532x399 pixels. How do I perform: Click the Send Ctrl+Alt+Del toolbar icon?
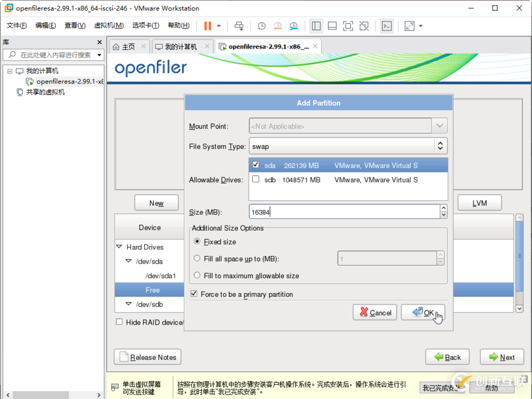[239, 26]
